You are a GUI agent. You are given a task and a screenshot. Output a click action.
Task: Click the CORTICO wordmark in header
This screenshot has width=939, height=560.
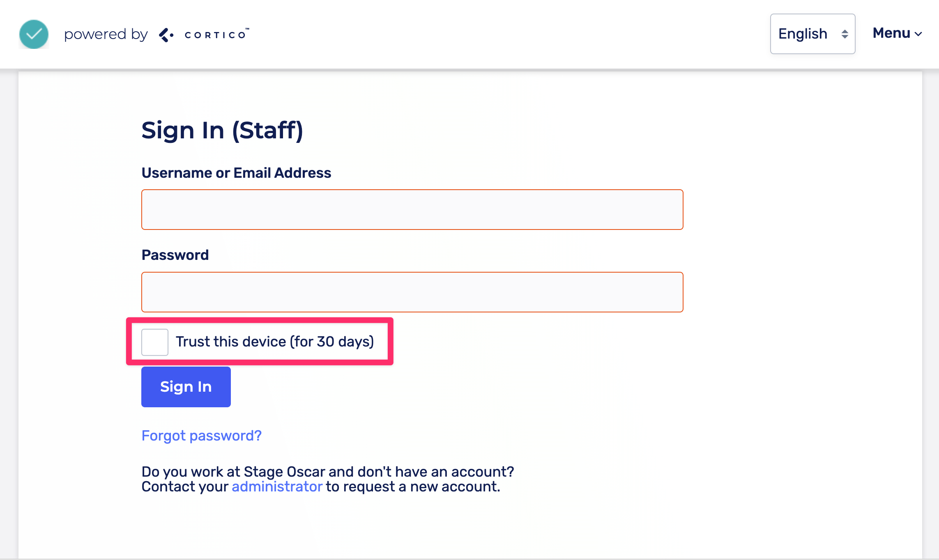(x=216, y=35)
